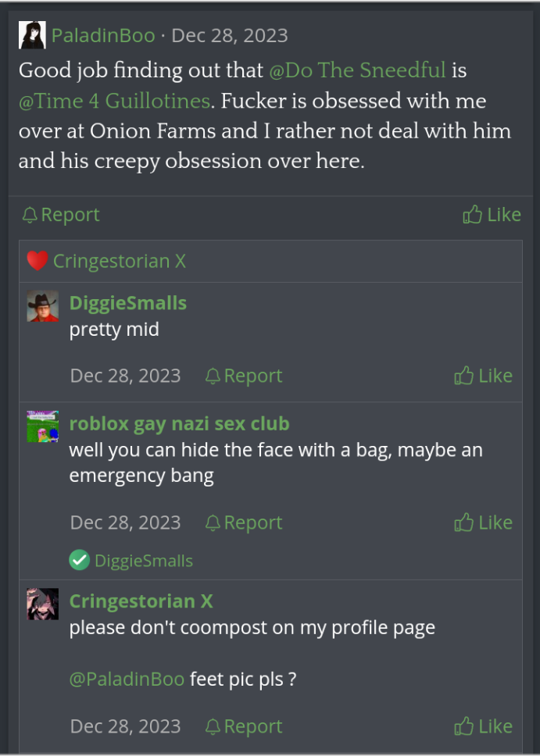Open the @Do The Sneedful mention
The image size is (540, 756).
point(357,70)
